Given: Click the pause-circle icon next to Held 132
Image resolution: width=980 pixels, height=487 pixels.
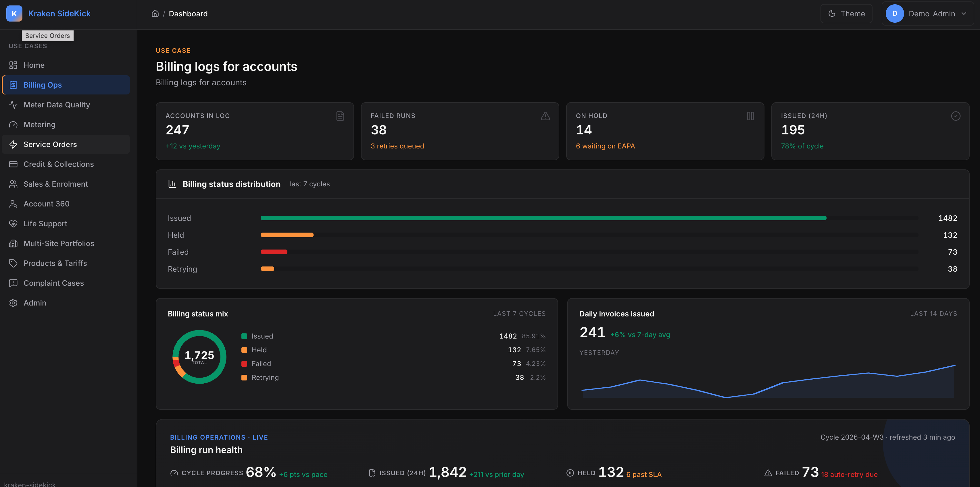Looking at the screenshot, I should [x=570, y=473].
